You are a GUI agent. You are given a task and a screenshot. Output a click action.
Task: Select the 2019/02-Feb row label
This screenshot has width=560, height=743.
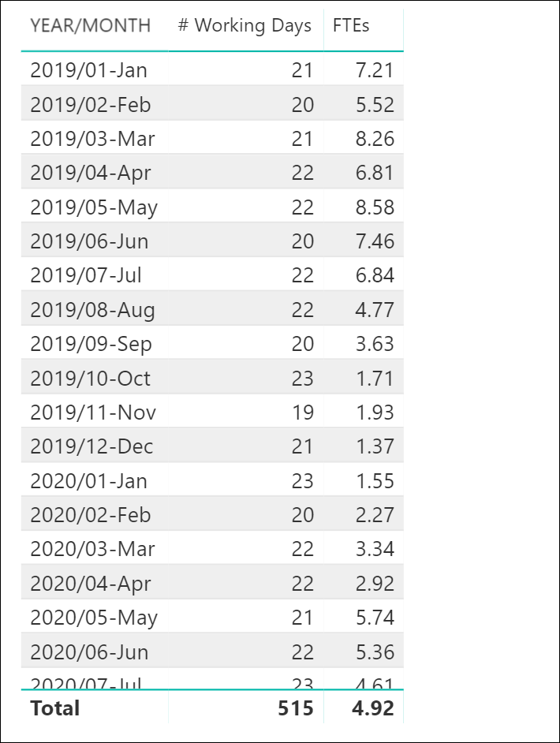[91, 104]
